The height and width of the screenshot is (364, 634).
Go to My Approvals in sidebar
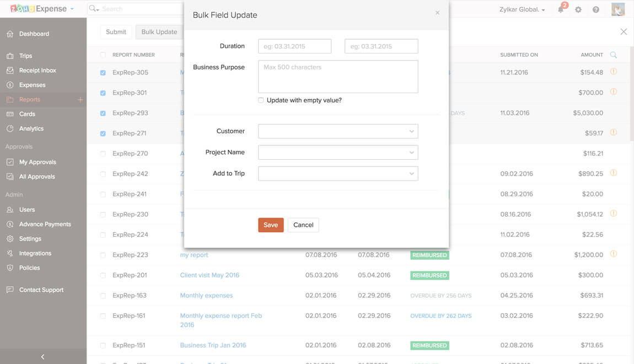pos(37,162)
